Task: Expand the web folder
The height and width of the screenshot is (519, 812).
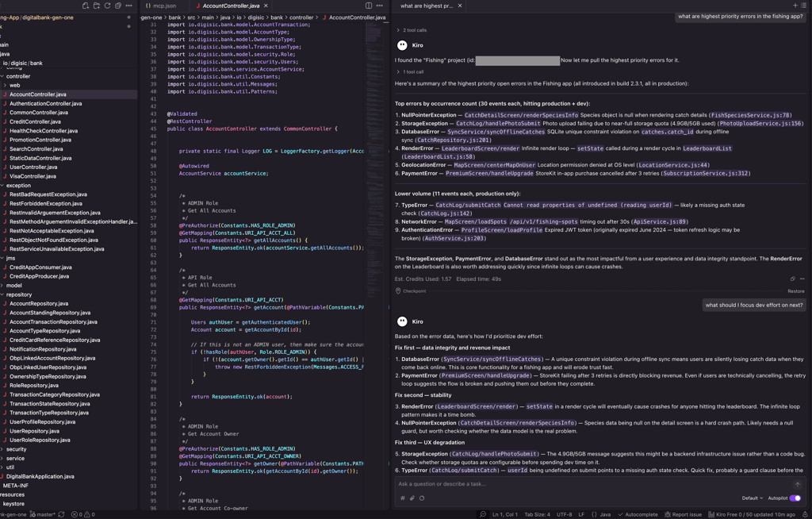Action: tap(14, 85)
